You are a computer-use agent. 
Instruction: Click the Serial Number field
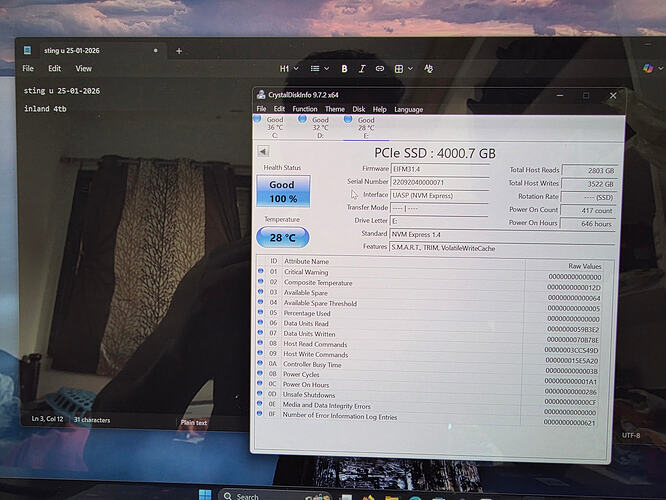point(438,182)
